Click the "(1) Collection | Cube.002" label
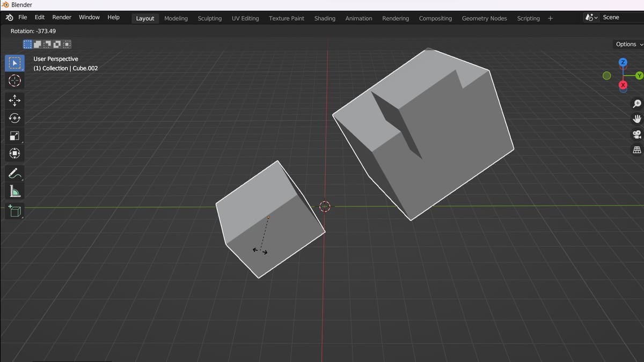644x362 pixels. 65,68
